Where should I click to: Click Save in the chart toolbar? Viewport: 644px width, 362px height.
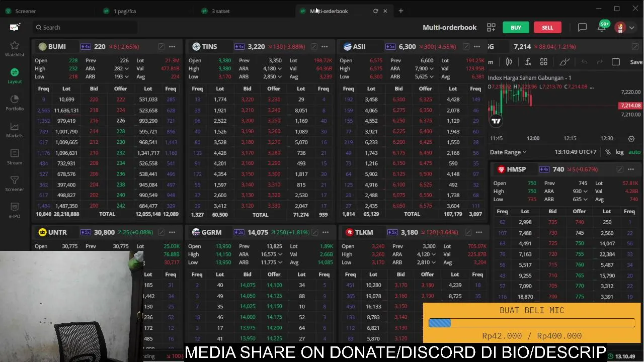pyautogui.click(x=636, y=62)
